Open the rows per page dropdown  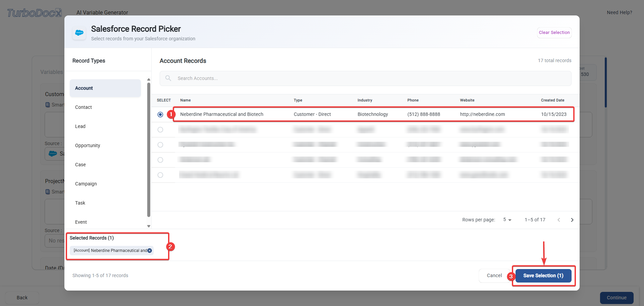click(507, 220)
